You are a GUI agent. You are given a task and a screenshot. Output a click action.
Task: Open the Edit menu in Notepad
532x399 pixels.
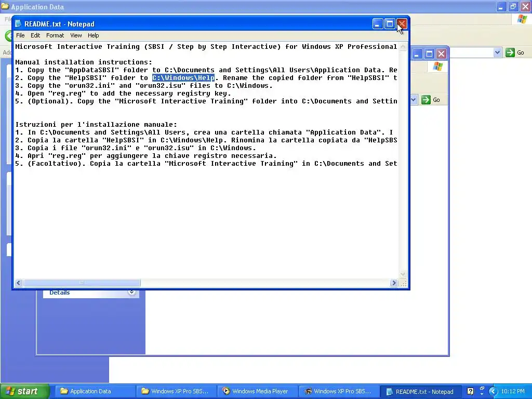coord(35,35)
